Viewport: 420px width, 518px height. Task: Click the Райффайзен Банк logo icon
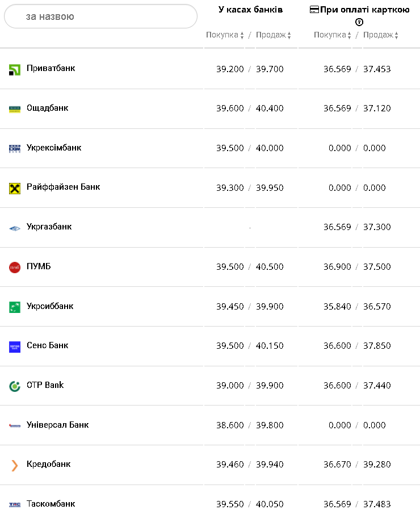pos(15,188)
